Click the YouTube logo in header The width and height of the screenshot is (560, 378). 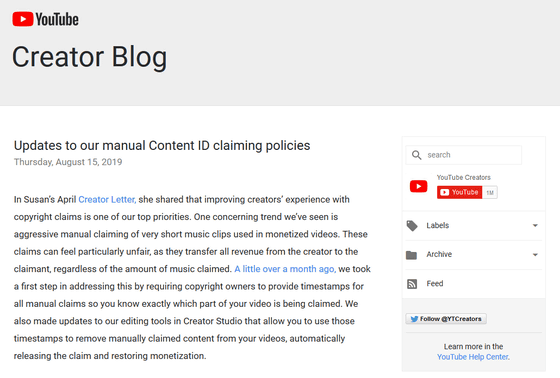45,19
